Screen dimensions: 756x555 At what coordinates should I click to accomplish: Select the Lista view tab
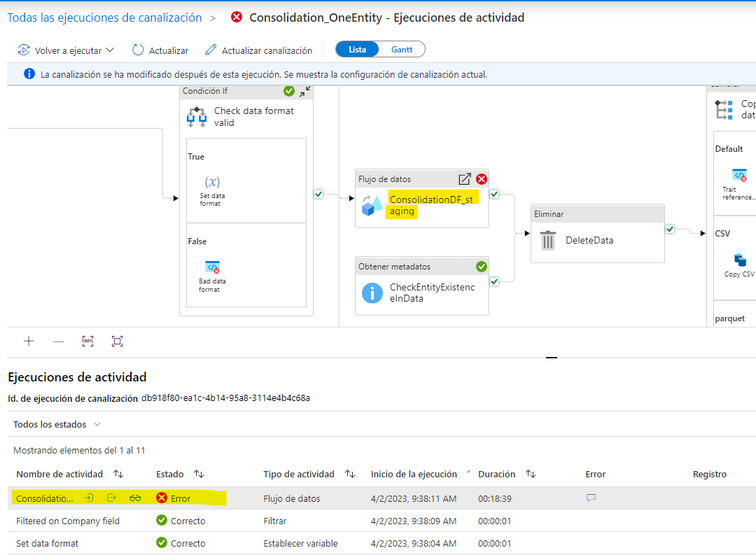tap(358, 49)
